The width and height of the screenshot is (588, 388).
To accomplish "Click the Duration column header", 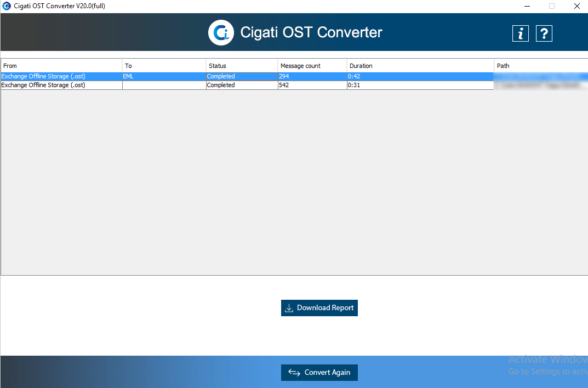I will [x=420, y=66].
